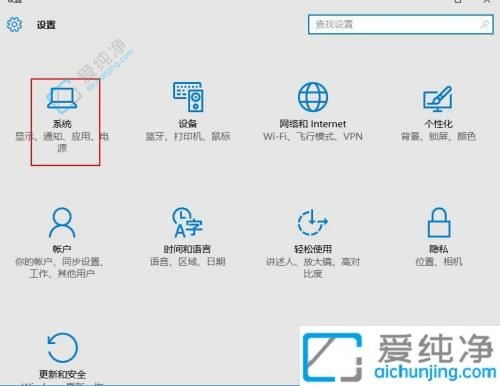Open the 个性化 paintbrush monitor icon
Screen dimensions: 500x386
[438, 99]
